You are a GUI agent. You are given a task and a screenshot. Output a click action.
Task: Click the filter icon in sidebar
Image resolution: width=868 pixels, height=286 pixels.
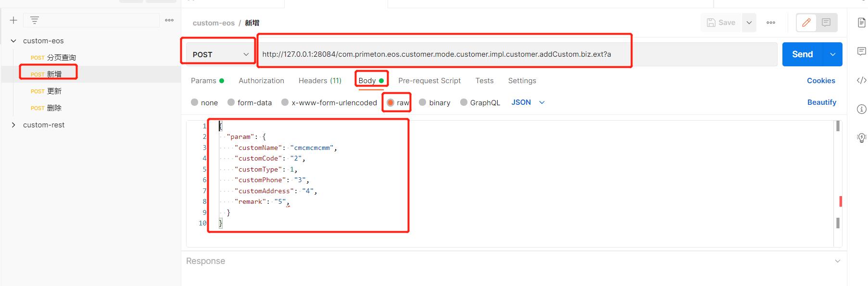coord(34,20)
